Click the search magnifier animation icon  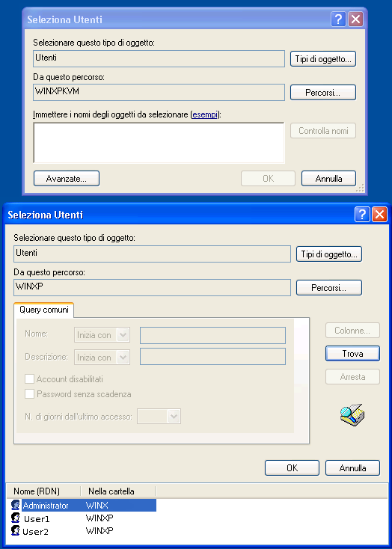352,415
